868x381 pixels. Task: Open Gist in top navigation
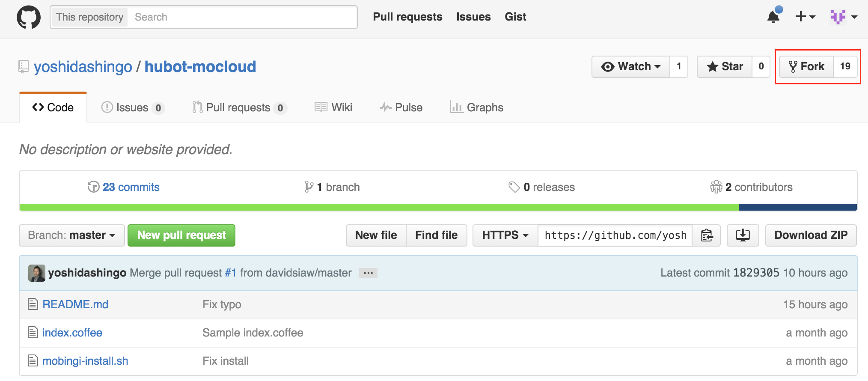pos(515,17)
